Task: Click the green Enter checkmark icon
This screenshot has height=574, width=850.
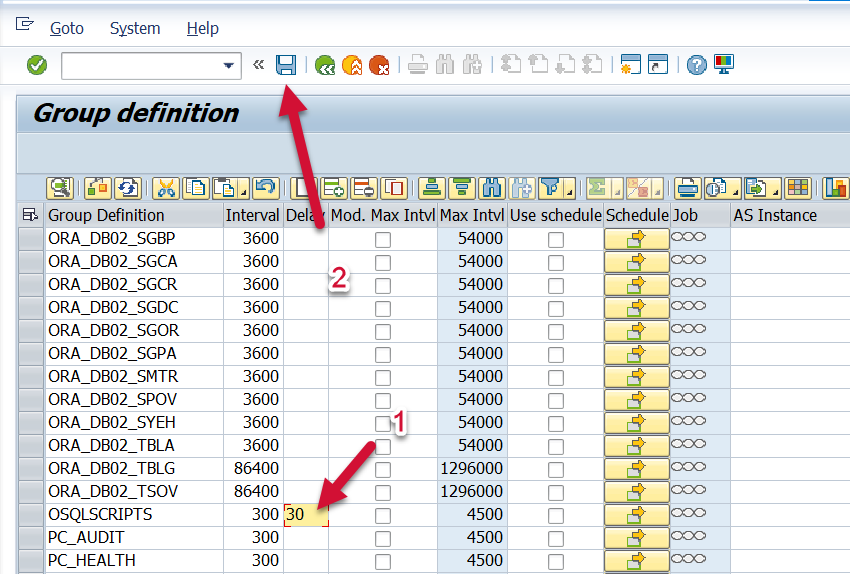Action: tap(37, 66)
